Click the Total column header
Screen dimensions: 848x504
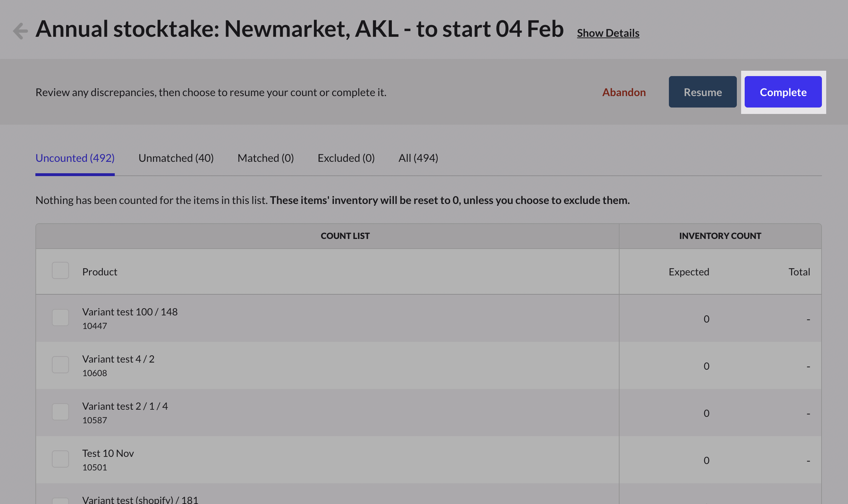(799, 272)
